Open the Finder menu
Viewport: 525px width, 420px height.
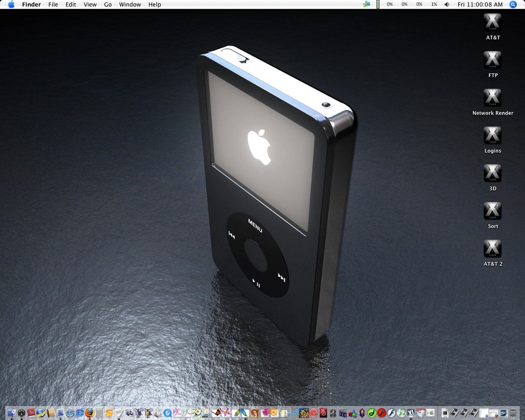[x=32, y=5]
